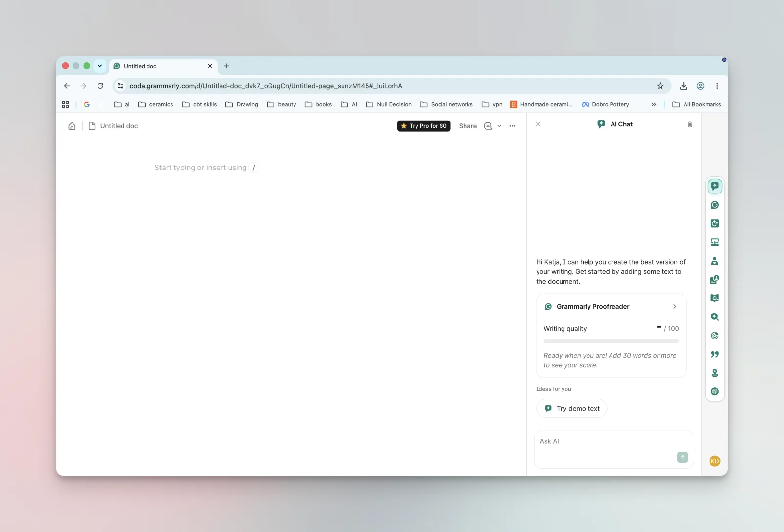Open the ceramics bookmarks folder
This screenshot has height=532, width=784.
(156, 105)
